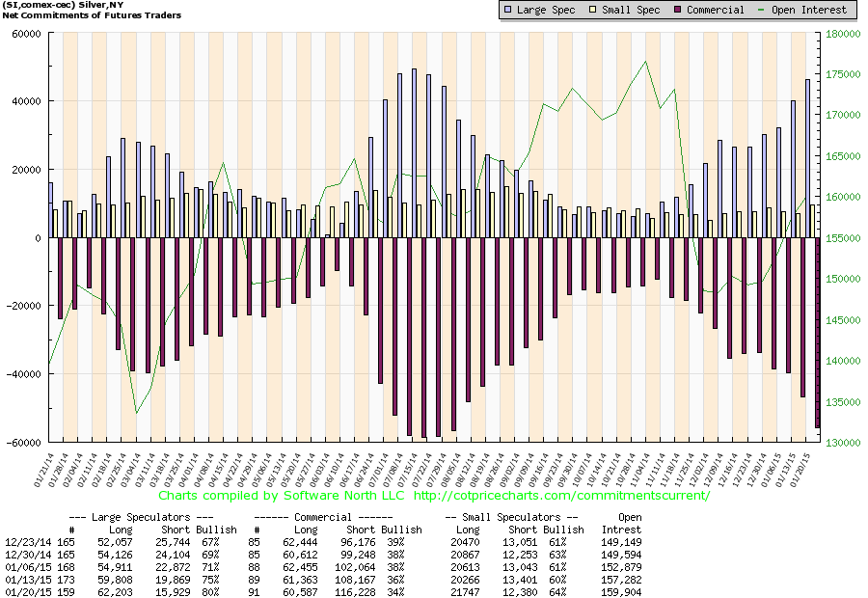Click the Large Speculators table header
Screen dimensions: 868x598
pos(141,517)
